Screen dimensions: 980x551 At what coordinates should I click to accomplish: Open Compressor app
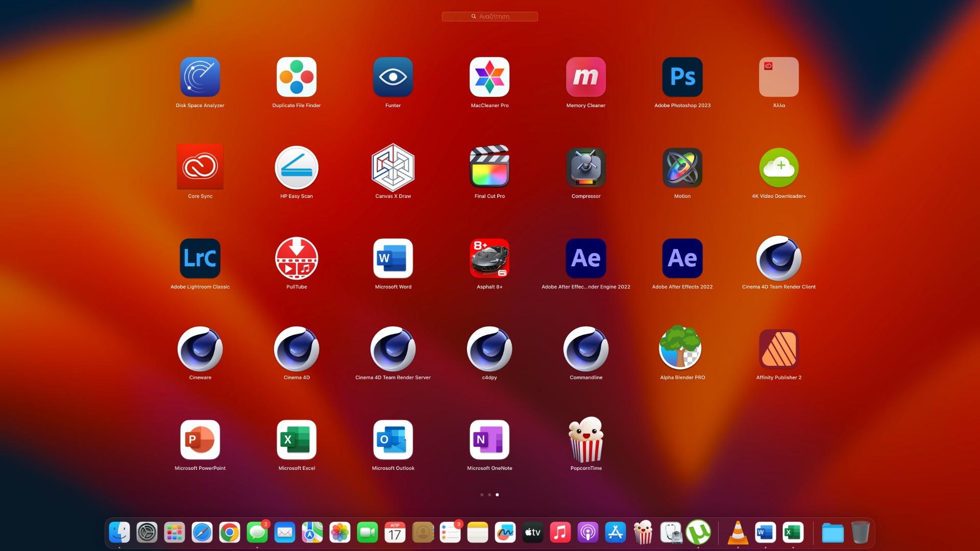(x=586, y=168)
